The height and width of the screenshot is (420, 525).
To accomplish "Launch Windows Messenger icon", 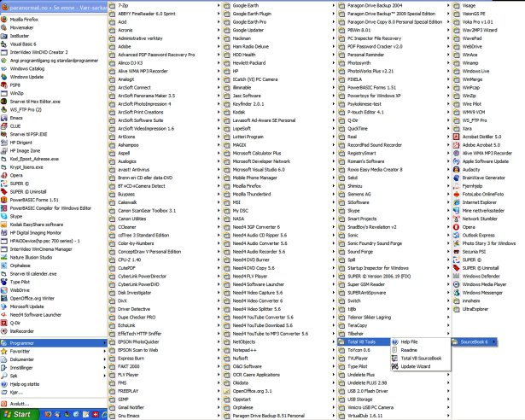I will coord(456,293).
